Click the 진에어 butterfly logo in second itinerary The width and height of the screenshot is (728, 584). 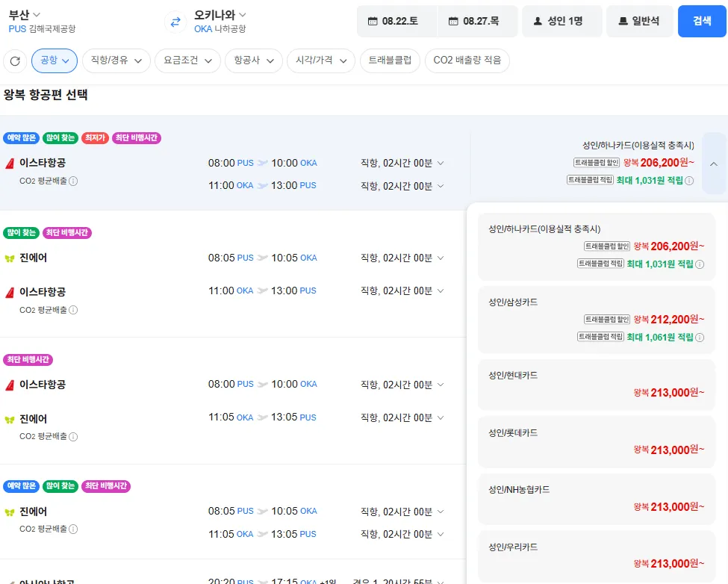(10, 258)
